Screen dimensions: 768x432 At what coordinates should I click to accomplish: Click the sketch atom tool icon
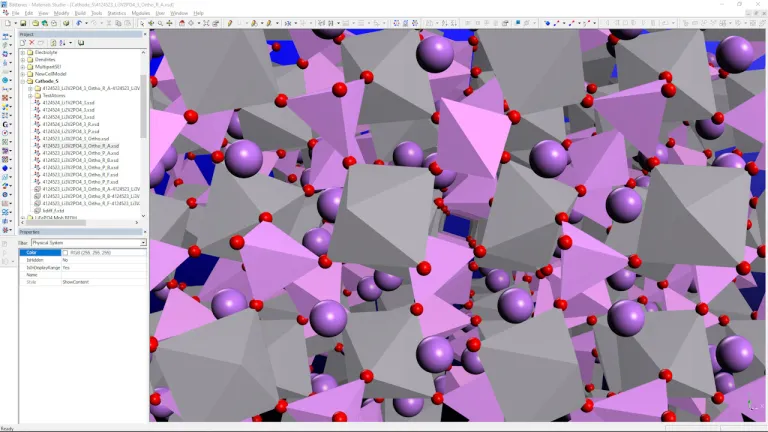click(230, 23)
